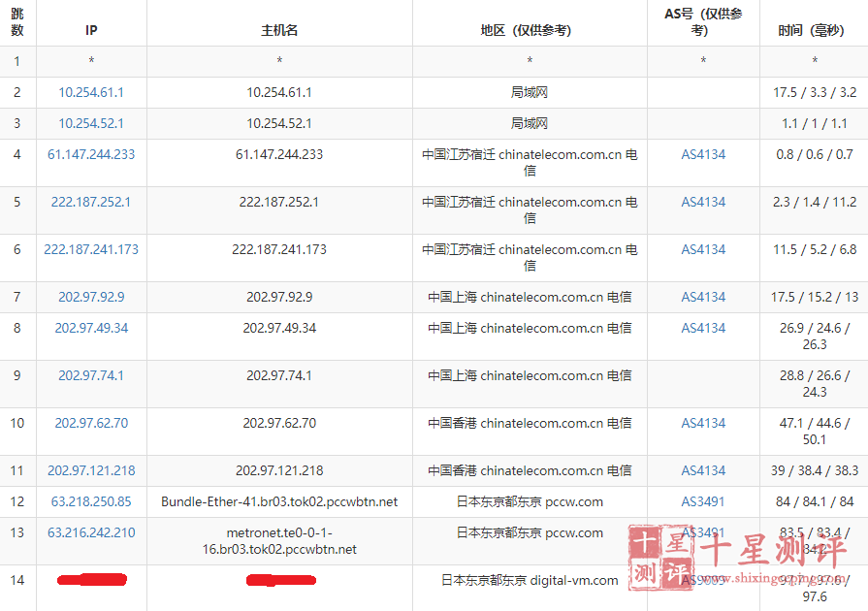868x611 pixels.
Task: Select hop number 1 cell
Action: [x=17, y=61]
